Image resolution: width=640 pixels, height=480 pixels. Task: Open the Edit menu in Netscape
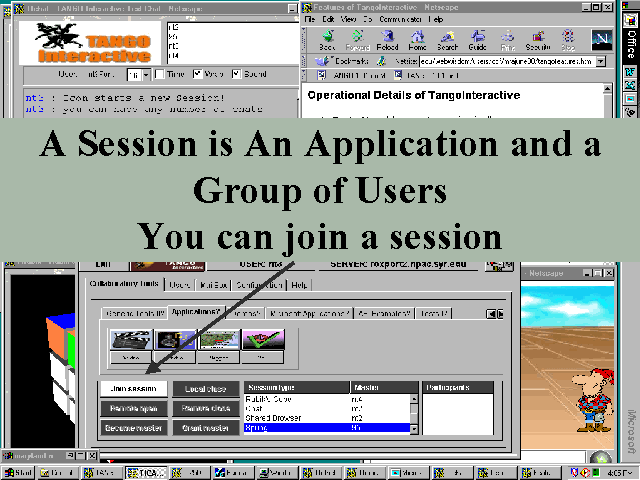[328, 19]
